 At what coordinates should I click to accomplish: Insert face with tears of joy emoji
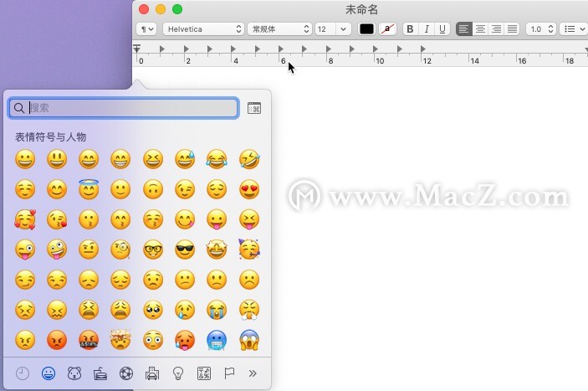217,159
